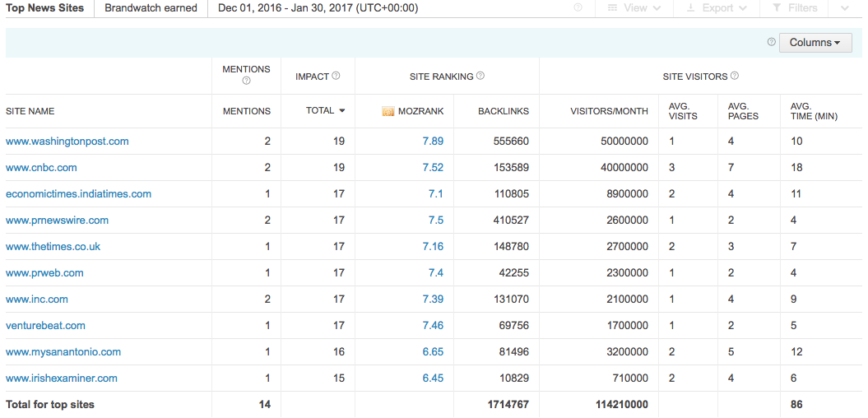Image resolution: width=868 pixels, height=418 pixels.
Task: Sort by BACKLINKS column header
Action: click(x=504, y=111)
